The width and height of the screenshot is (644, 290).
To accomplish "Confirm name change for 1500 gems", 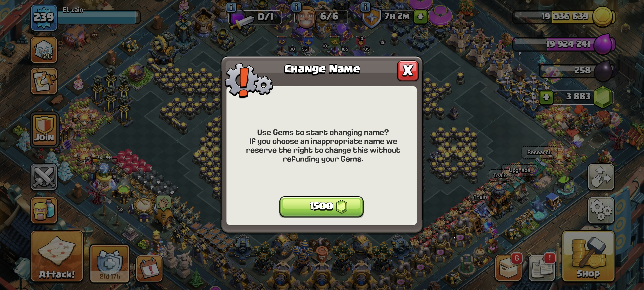I will pos(321,206).
